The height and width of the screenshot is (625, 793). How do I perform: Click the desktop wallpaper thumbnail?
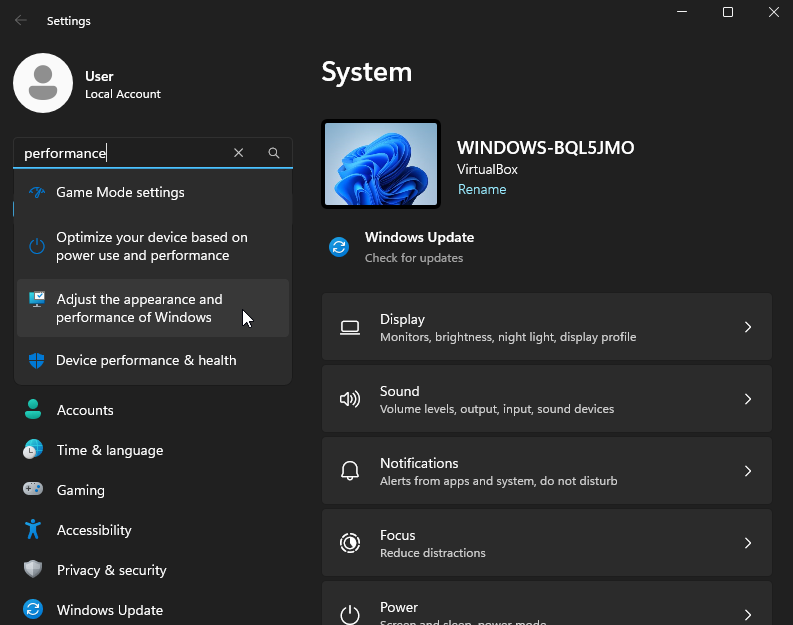coord(381,164)
